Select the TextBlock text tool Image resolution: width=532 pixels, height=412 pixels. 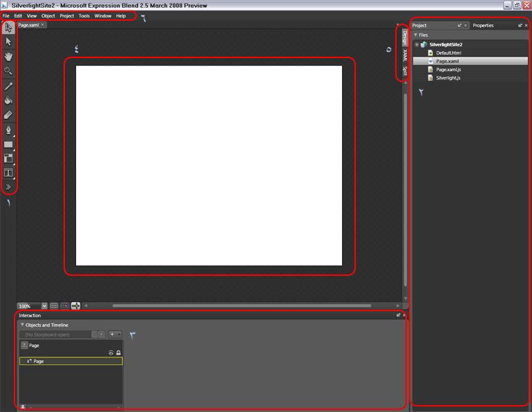[x=8, y=173]
